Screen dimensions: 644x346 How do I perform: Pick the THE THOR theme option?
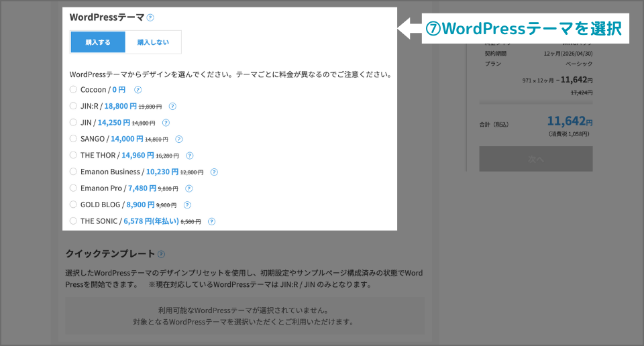coord(73,156)
